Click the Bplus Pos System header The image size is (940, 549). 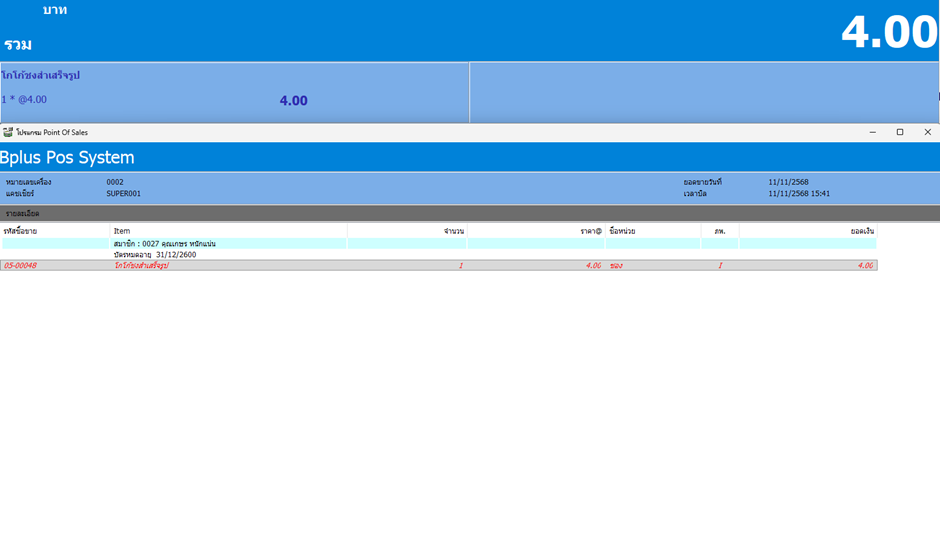[x=68, y=157]
